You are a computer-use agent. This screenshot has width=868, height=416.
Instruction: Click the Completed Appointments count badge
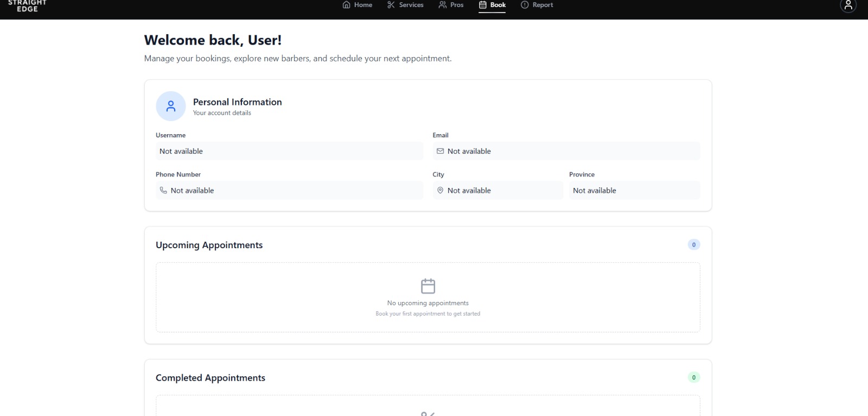tap(694, 377)
